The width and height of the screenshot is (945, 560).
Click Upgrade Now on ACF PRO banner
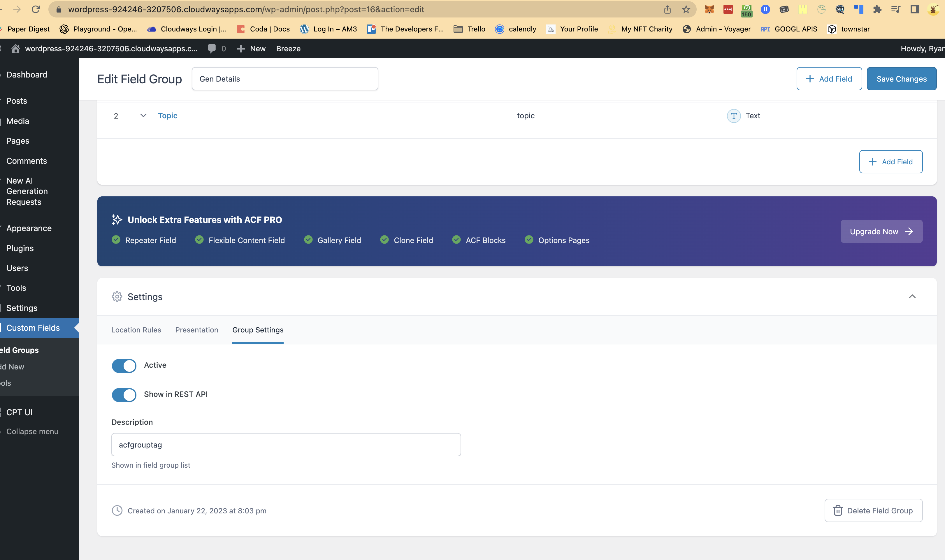[881, 231]
